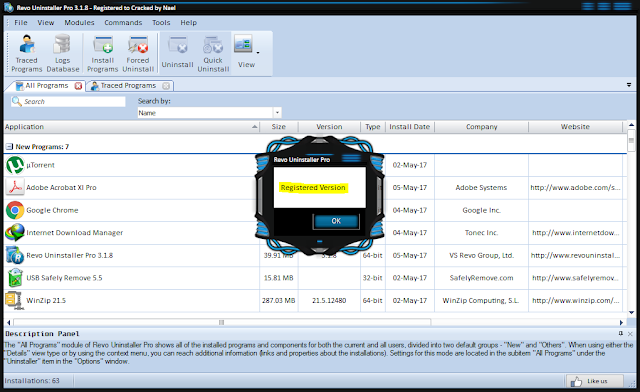Image resolution: width=640 pixels, height=392 pixels.
Task: Open the Search by Name dropdown
Action: (x=277, y=112)
